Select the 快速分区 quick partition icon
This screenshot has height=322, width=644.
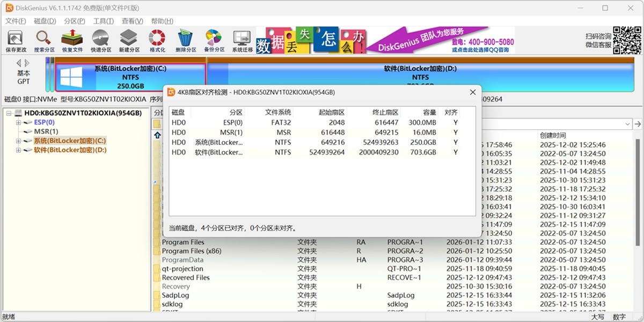(101, 41)
